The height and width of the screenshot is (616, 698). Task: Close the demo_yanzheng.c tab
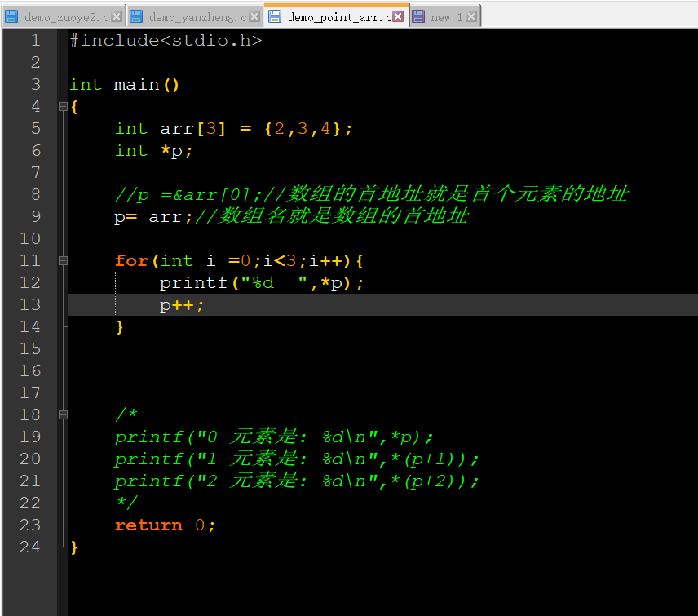click(x=254, y=16)
